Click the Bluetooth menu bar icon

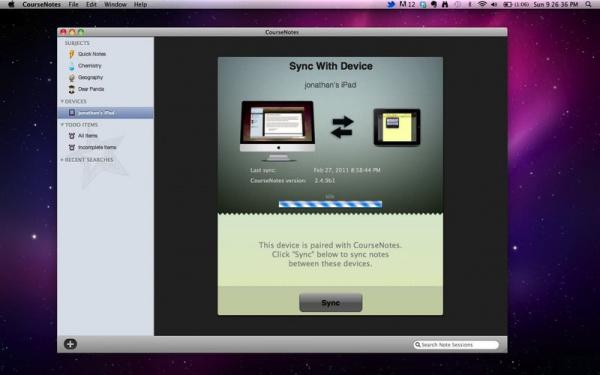470,5
